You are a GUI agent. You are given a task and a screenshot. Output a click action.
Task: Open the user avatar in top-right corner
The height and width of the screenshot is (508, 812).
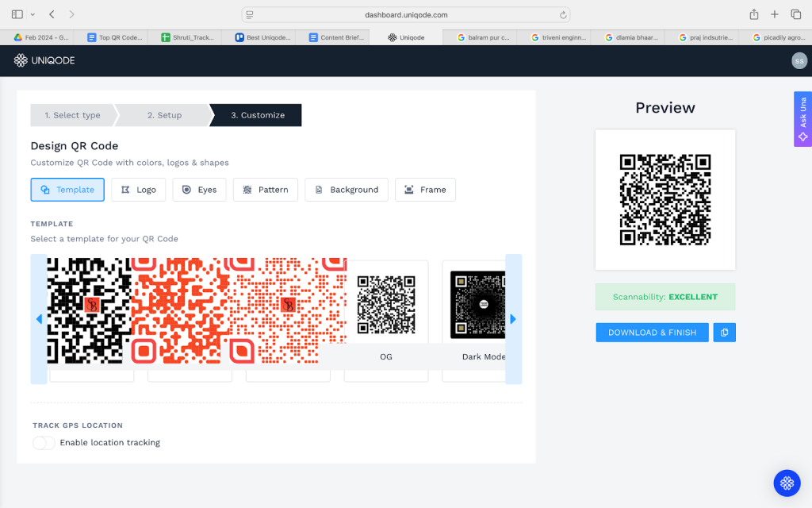(799, 60)
